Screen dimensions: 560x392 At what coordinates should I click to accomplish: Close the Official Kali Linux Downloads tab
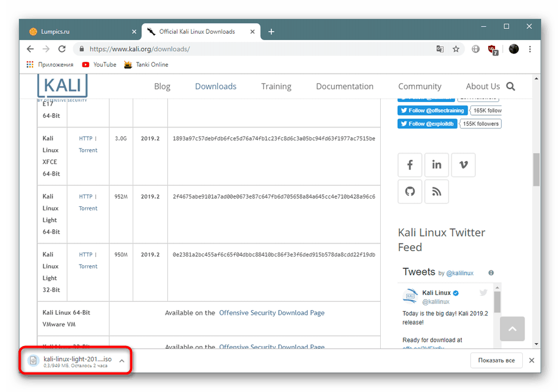(252, 32)
